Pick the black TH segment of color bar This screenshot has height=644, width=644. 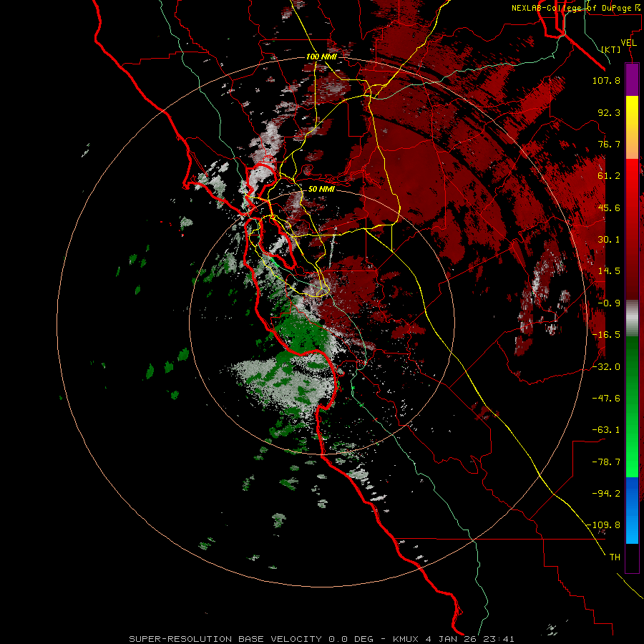pos(632,557)
